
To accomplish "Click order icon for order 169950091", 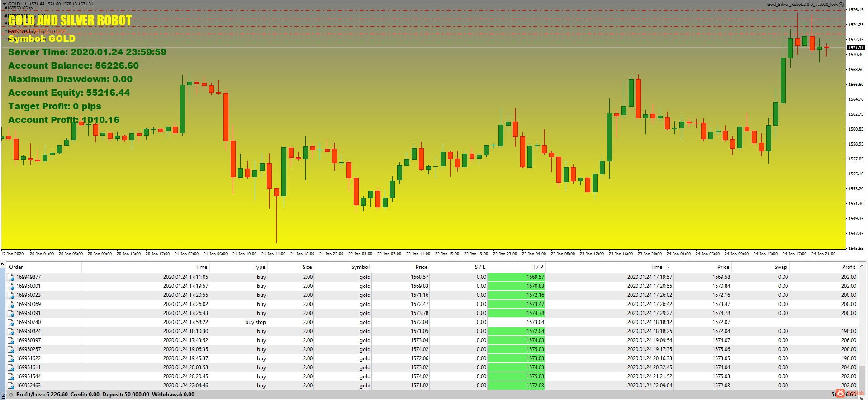I will click(x=11, y=313).
